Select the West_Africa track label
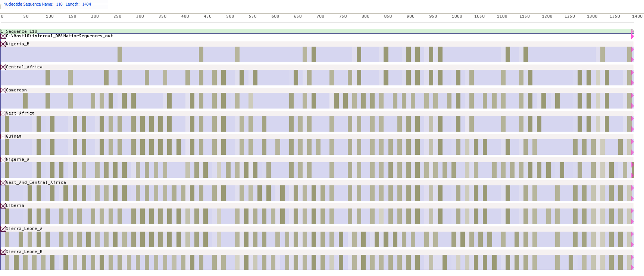The image size is (644, 276). click(x=20, y=113)
